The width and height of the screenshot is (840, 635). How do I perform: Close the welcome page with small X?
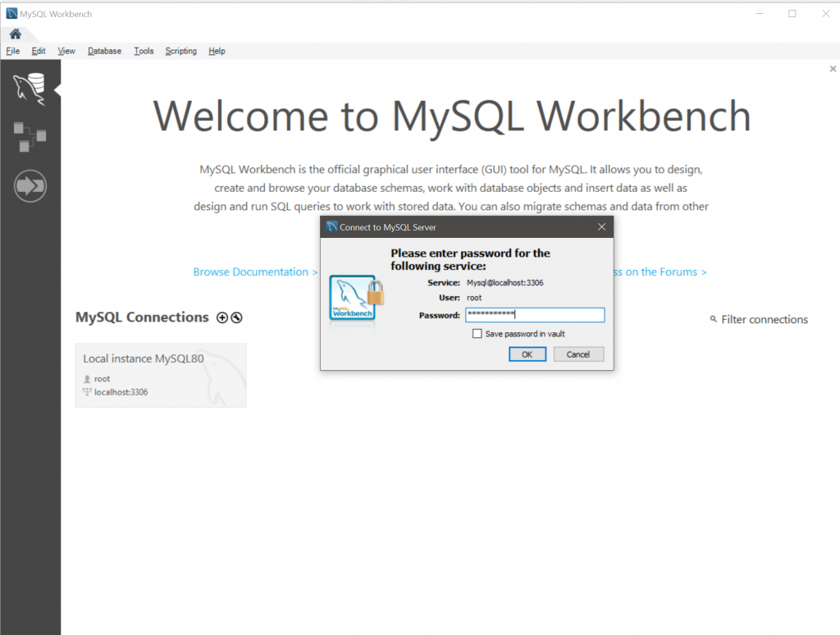tap(833, 69)
